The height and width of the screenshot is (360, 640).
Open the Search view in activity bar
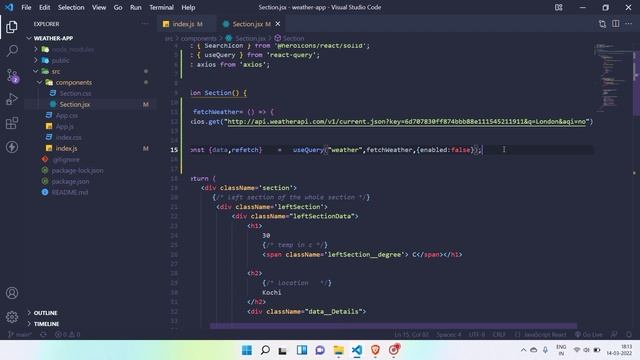click(x=12, y=51)
